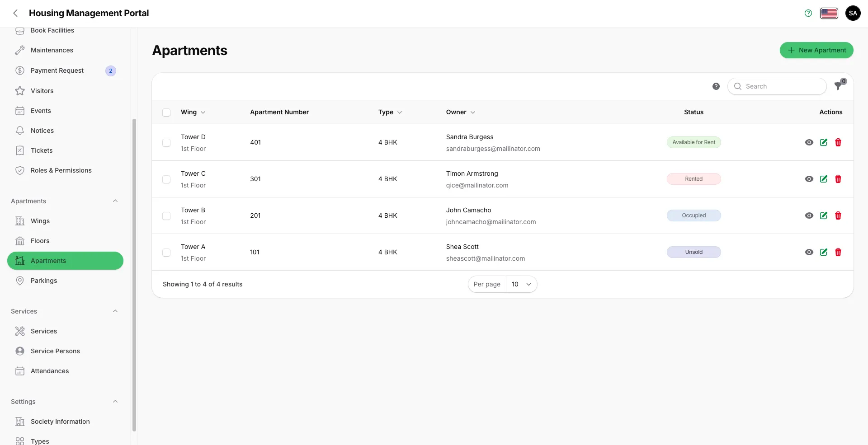
Task: Open the language flag selector
Action: pos(829,13)
